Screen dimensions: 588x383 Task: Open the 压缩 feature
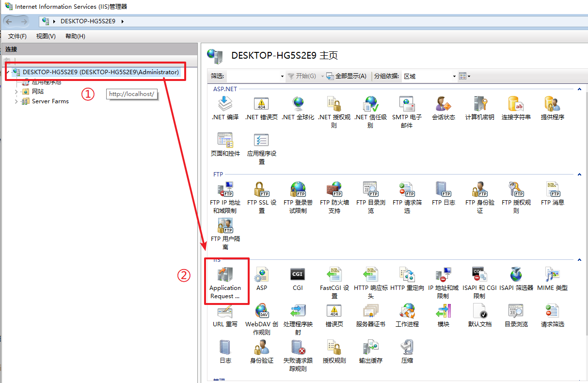407,351
